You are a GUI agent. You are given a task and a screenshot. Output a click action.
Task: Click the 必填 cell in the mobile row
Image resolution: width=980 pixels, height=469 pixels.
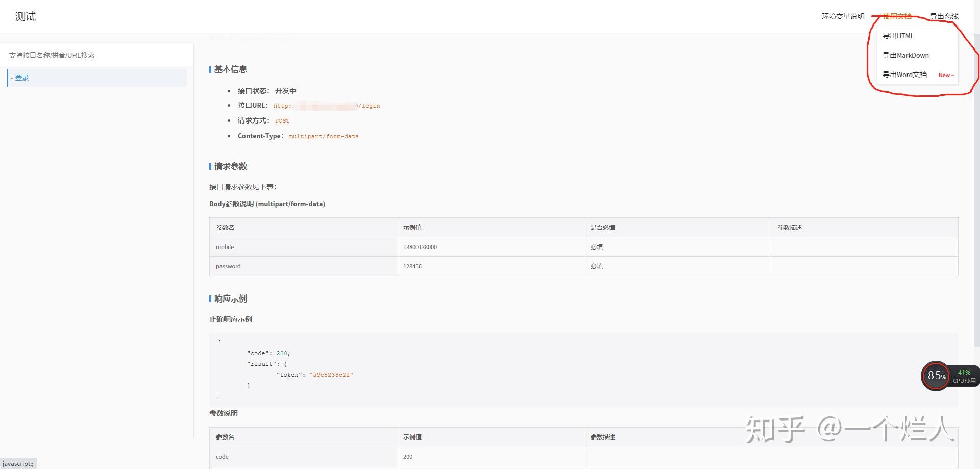tap(677, 247)
